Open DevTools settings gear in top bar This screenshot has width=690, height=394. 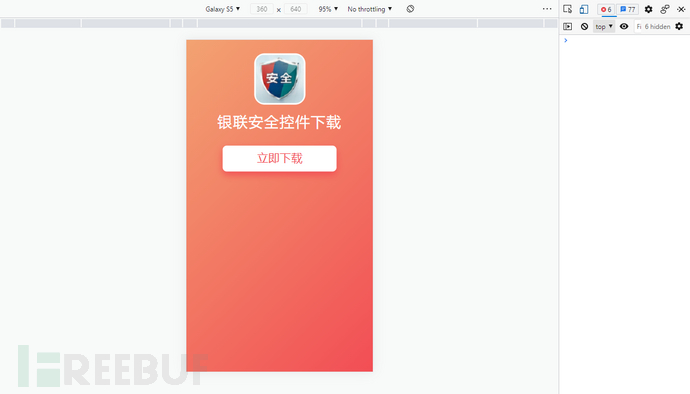pyautogui.click(x=648, y=9)
